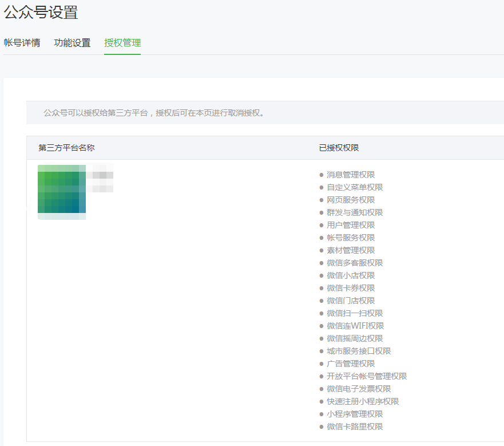
Task: Select the 广告管理权限 permission
Action: (x=351, y=364)
